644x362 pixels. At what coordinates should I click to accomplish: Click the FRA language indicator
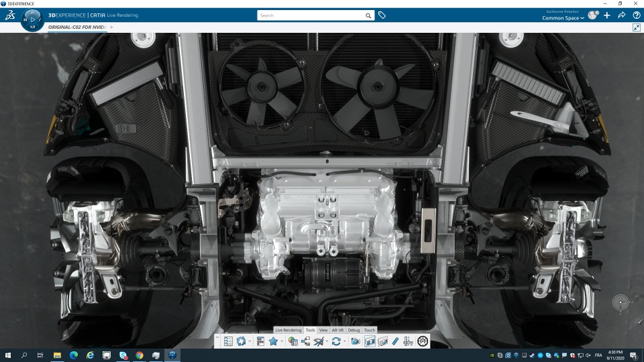pyautogui.click(x=598, y=355)
